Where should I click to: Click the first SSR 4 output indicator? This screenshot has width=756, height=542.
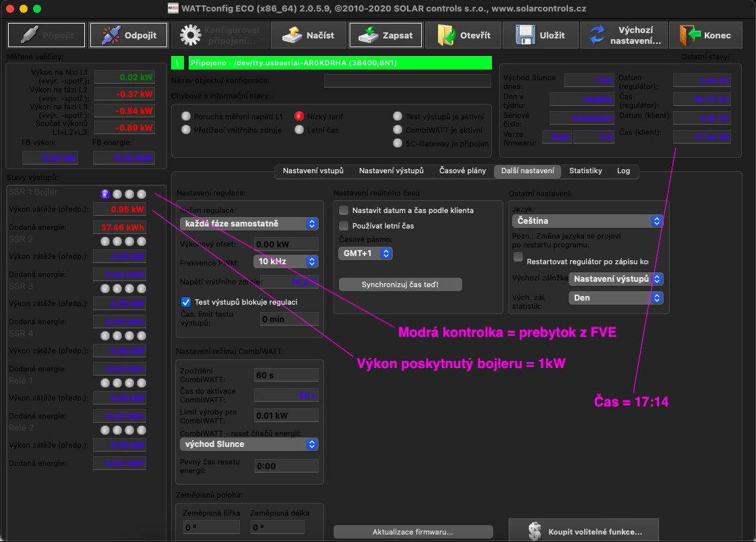tap(105, 336)
